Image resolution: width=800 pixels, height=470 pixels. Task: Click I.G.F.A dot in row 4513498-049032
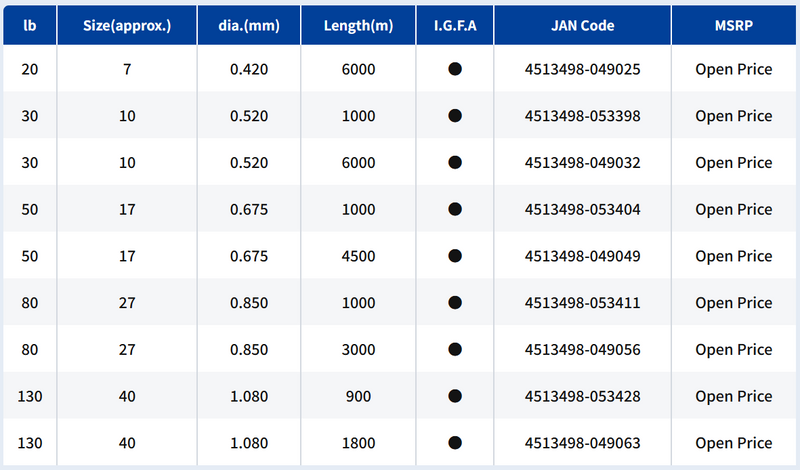[455, 162]
